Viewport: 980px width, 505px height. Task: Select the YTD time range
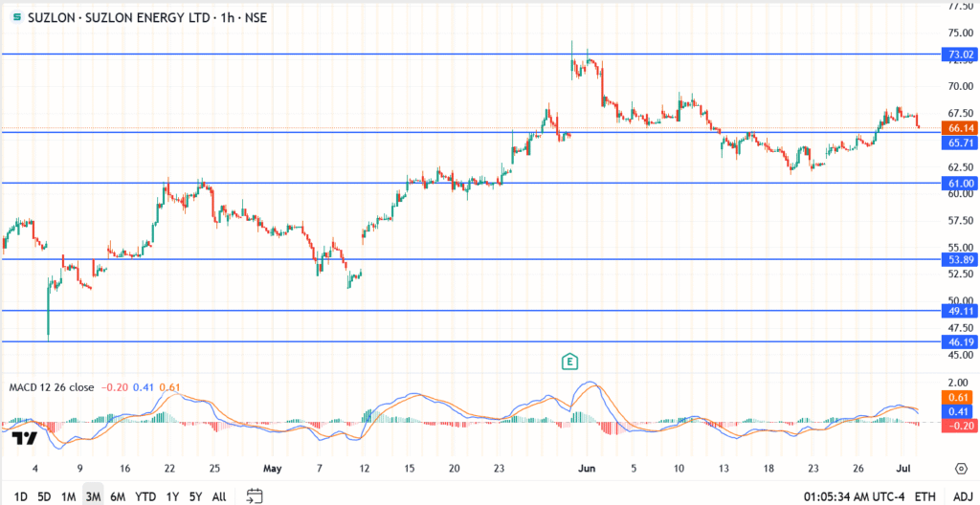point(145,497)
